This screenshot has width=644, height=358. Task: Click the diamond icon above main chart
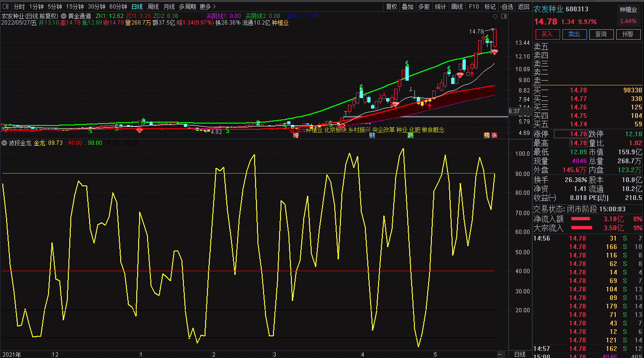tap(495, 16)
